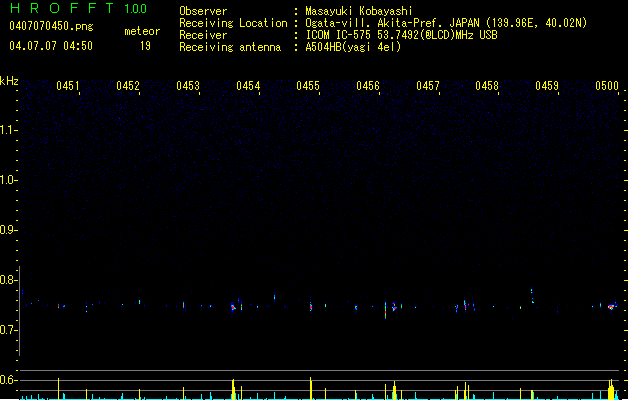Click the 0454 time marker

(x=248, y=86)
